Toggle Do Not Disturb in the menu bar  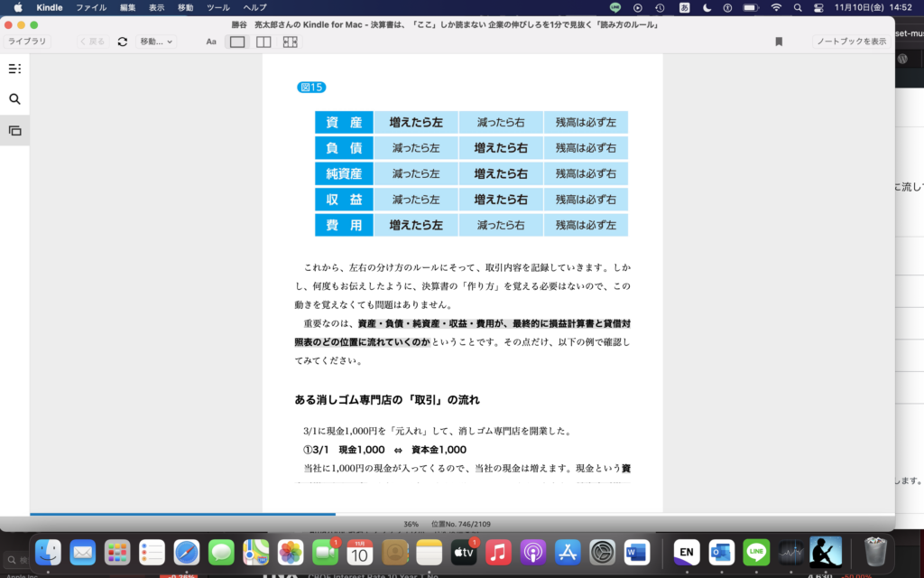pyautogui.click(x=707, y=9)
